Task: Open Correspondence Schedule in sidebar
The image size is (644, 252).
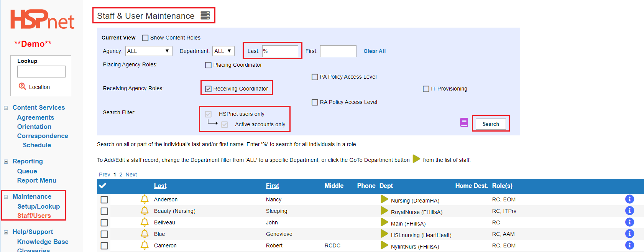Action: 42,140
